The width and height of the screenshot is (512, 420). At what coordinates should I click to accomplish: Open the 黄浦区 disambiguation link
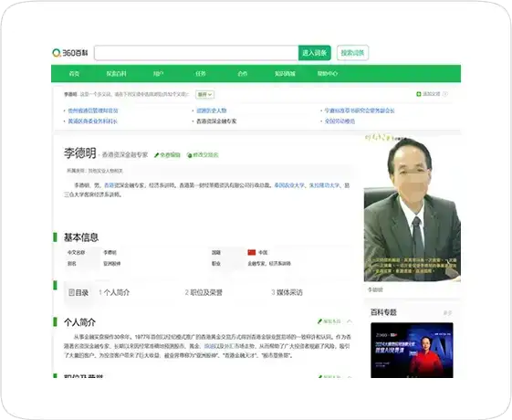(93, 121)
